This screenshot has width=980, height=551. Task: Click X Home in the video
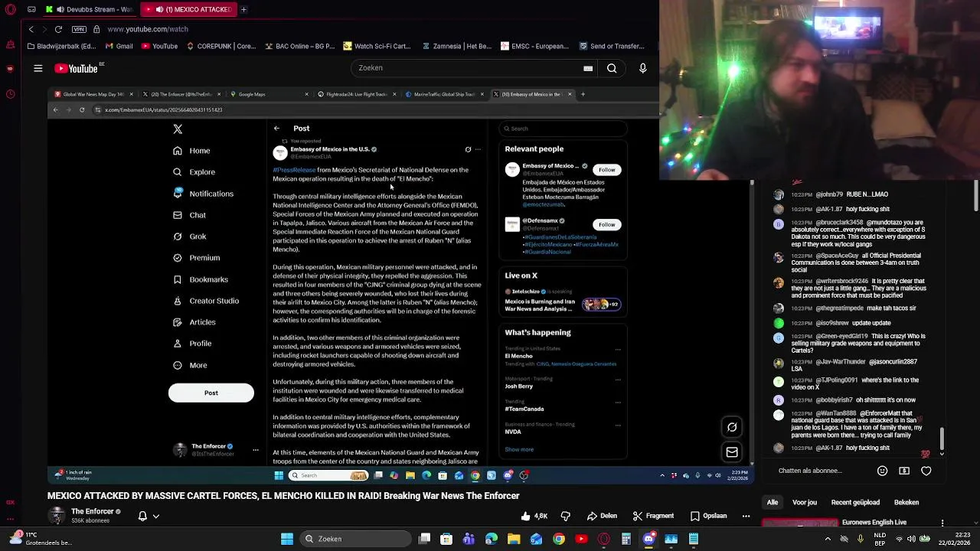(x=191, y=151)
